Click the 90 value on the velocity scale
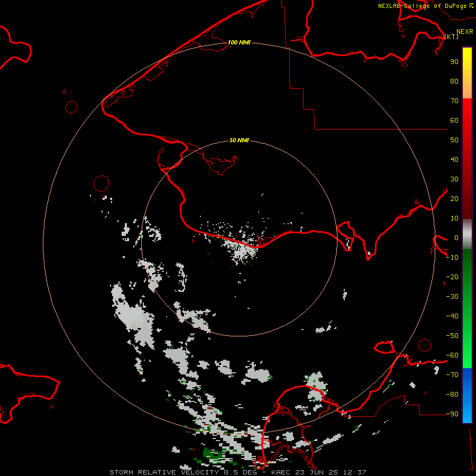The image size is (476, 476). (454, 62)
